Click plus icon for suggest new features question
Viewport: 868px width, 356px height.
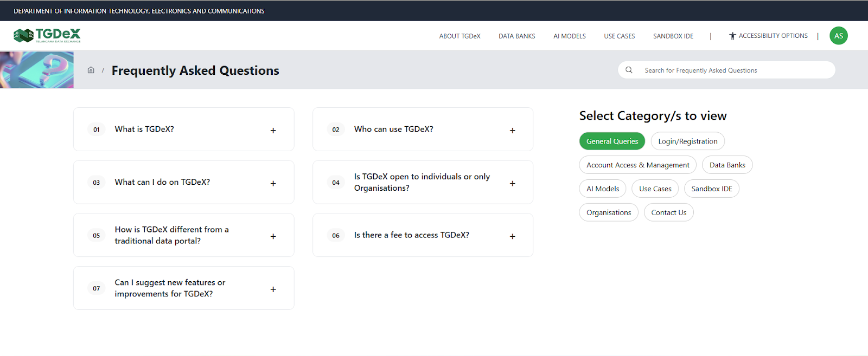tap(273, 289)
